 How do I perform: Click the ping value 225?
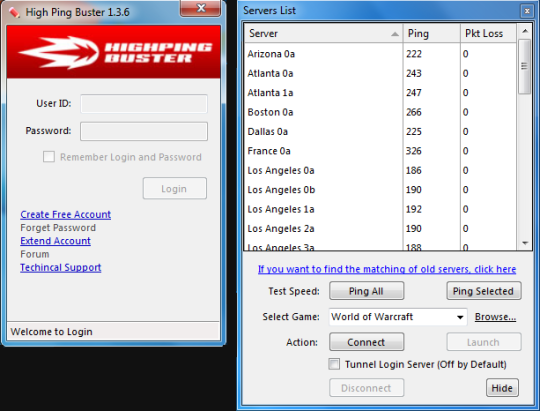(414, 132)
